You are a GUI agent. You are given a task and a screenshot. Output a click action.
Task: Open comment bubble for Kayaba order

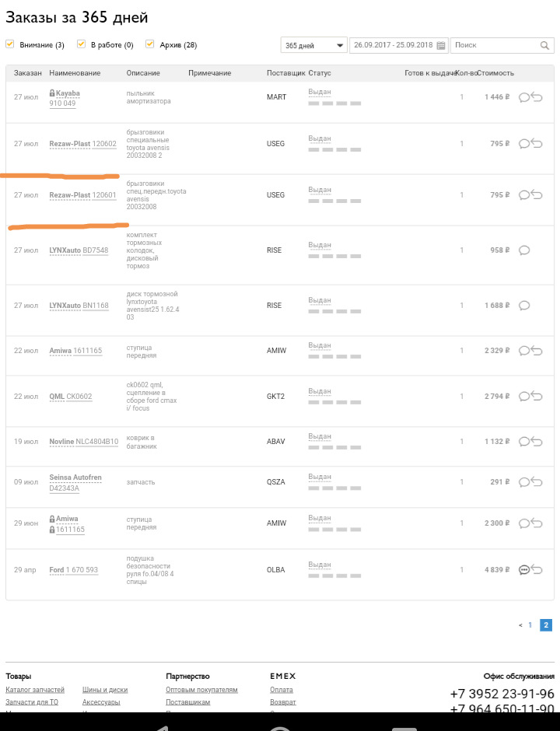tap(523, 97)
